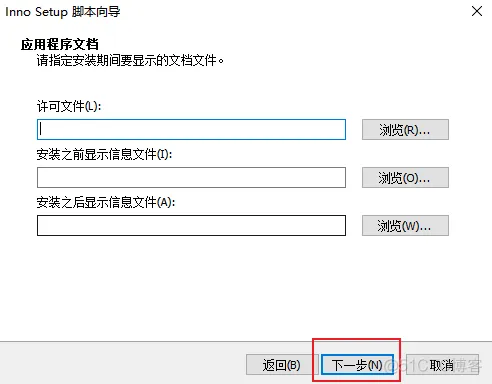This screenshot has height=384, width=492.
Task: Click the 安装之前显示信息文件 input box
Action: (x=191, y=177)
